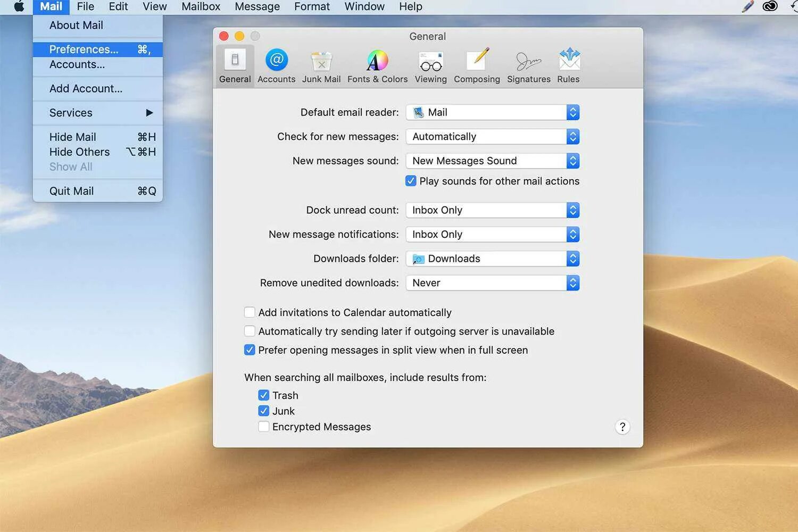The image size is (798, 532).
Task: Open the File menu
Action: tap(85, 6)
